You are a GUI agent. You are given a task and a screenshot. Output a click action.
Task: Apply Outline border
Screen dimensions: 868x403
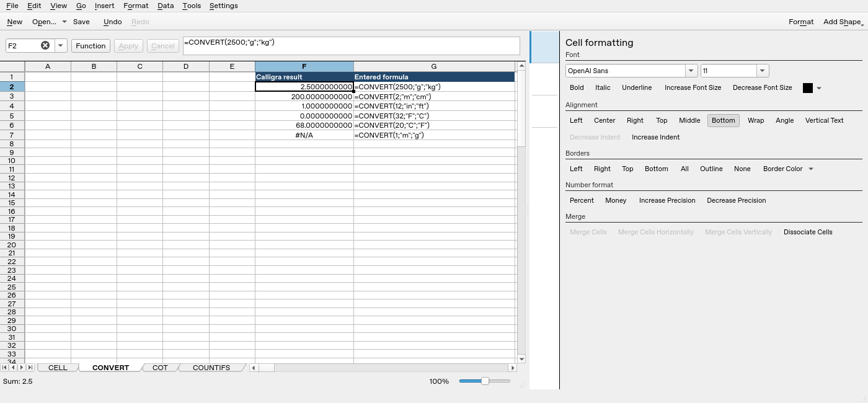tap(711, 169)
